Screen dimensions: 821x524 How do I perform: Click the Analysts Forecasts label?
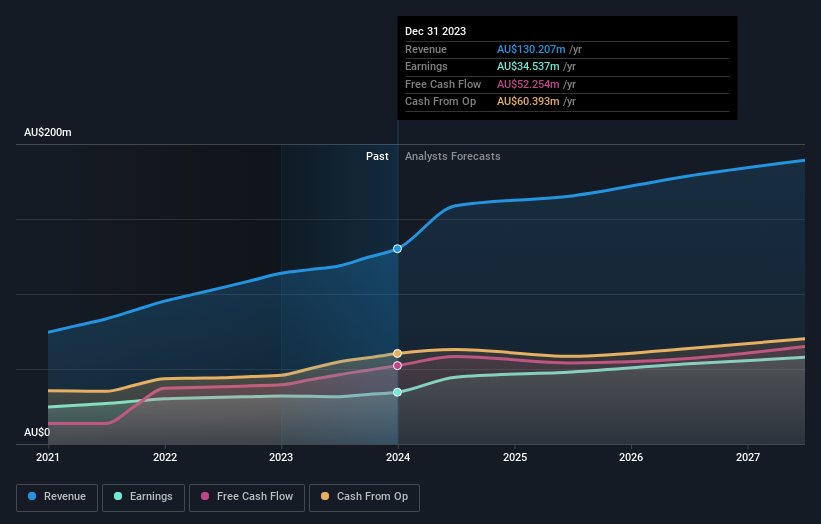coord(452,157)
